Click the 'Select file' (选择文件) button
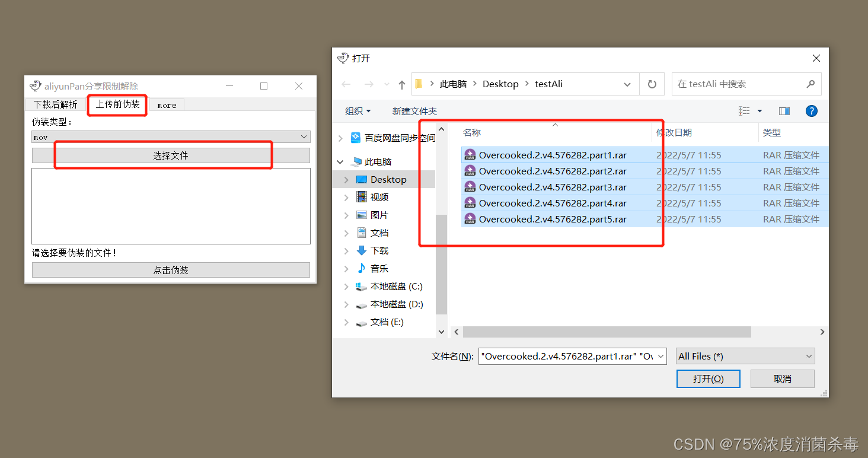The height and width of the screenshot is (458, 868). pyautogui.click(x=171, y=155)
